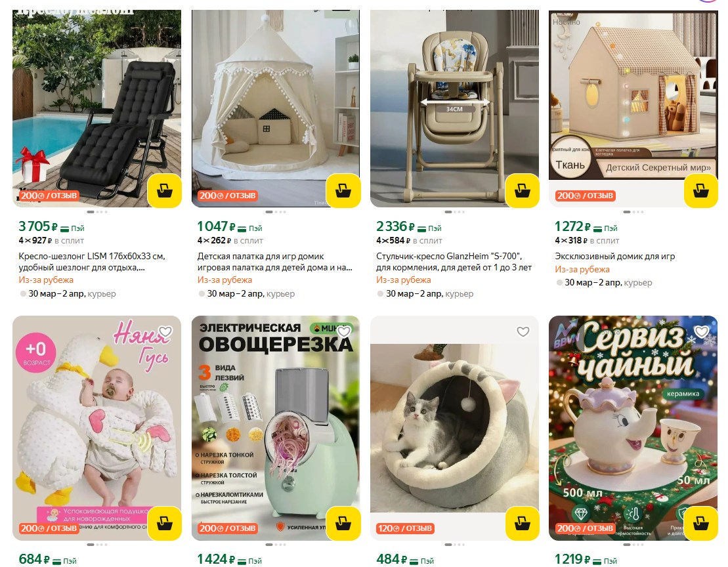The width and height of the screenshot is (728, 567).
Task: Select the 3 705 ₽ Пэй price
Action: (x=52, y=226)
